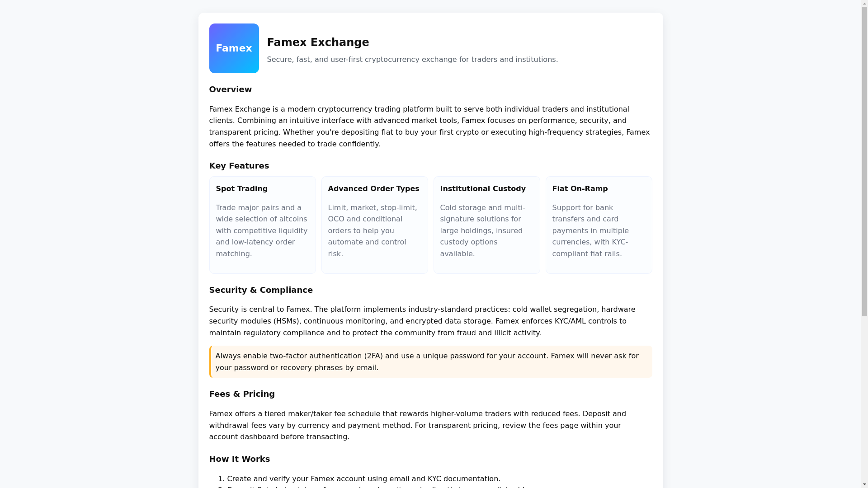Click the Key Features heading
The height and width of the screenshot is (488, 868).
click(x=239, y=166)
